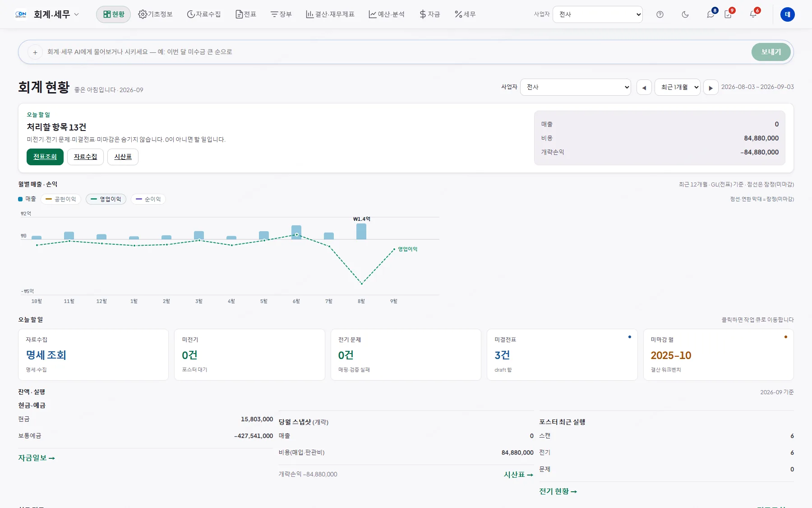Screen dimensions: 812x508
Task: Toggle 매출 legend item
Action: coord(27,199)
